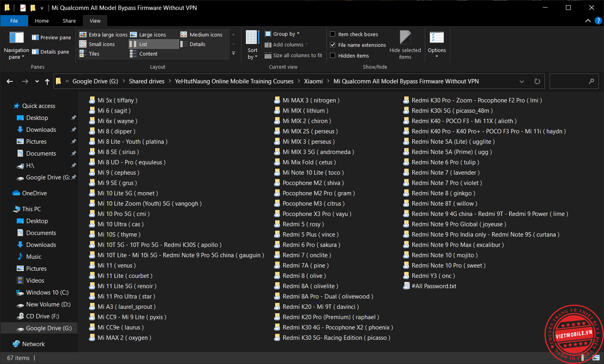Click the search magnifier icon
The image size is (604, 364).
click(x=591, y=81)
